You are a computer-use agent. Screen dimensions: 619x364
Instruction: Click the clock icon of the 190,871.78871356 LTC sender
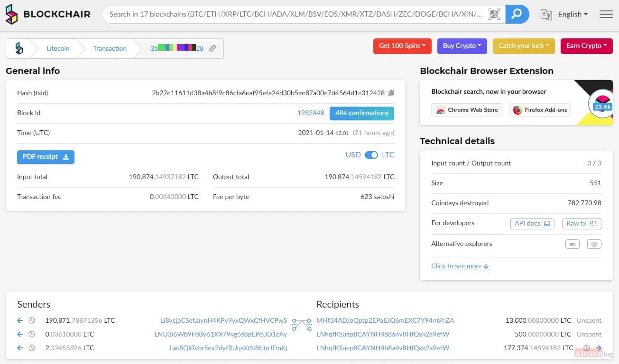pyautogui.click(x=32, y=320)
